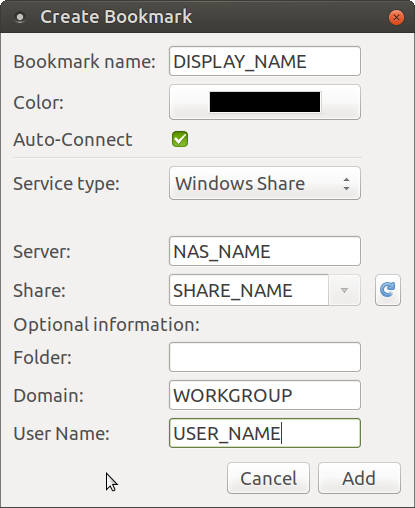Screen dimensions: 415x508
Task: Click the window menu dot icon
Action: pyautogui.click(x=20, y=17)
